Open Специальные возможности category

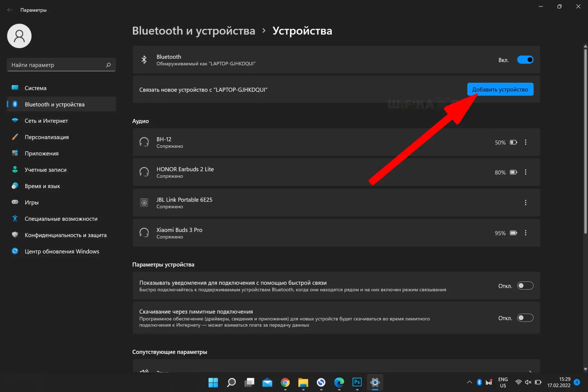tap(61, 219)
